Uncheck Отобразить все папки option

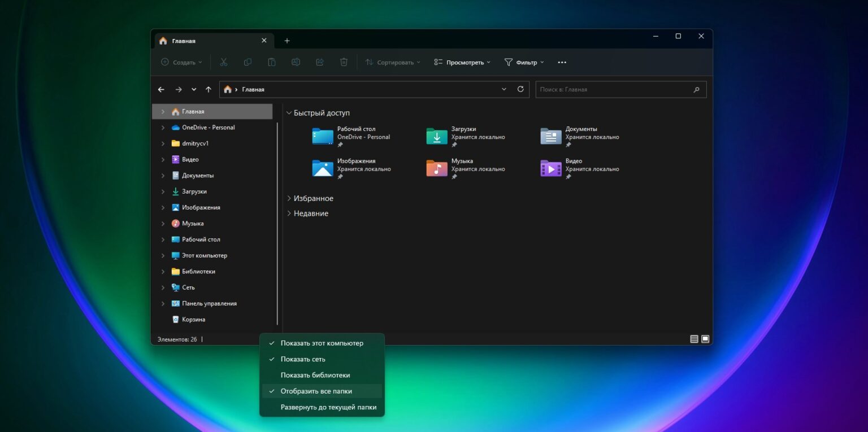(316, 391)
